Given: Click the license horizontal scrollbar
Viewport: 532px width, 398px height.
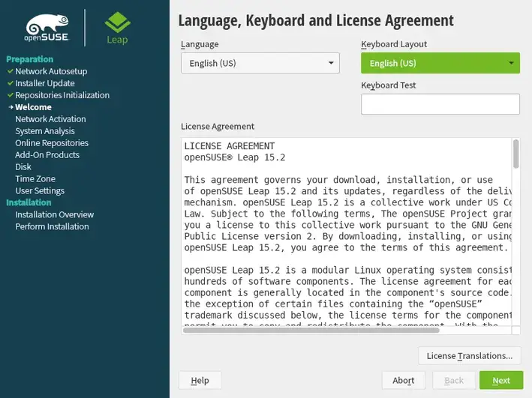Looking at the screenshot, I should pos(311,331).
